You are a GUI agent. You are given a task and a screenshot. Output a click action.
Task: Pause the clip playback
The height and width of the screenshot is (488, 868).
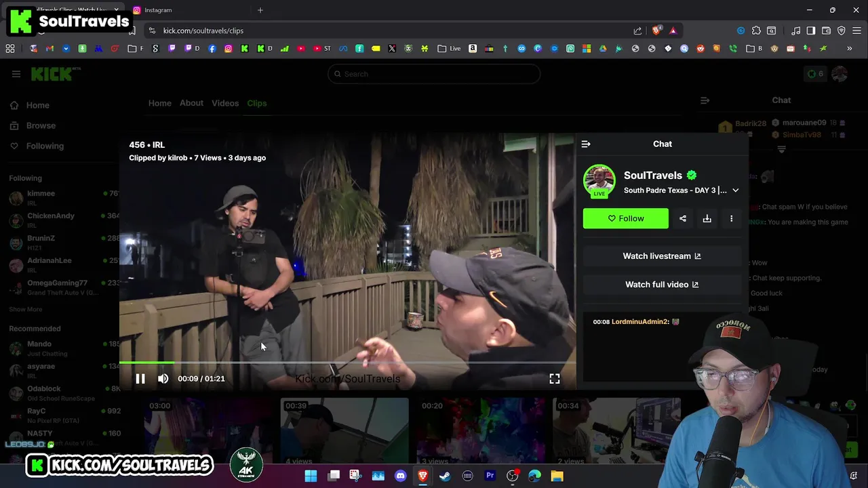[x=140, y=379]
